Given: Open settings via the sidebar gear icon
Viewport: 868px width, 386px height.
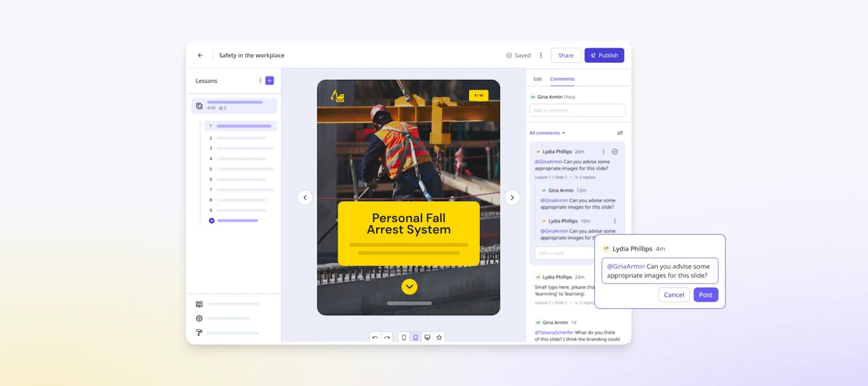Looking at the screenshot, I should [199, 318].
